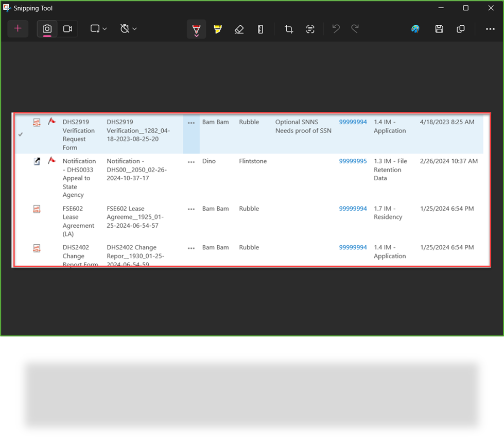The height and width of the screenshot is (440, 504).
Task: Click the '2/26/2024 10:37 AM' date cell
Action: coord(449,161)
